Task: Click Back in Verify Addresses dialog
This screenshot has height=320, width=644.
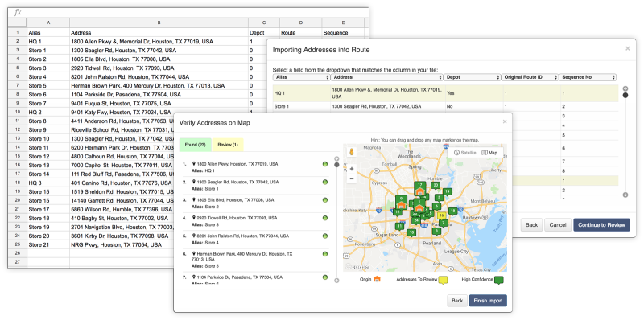Action: click(x=457, y=301)
